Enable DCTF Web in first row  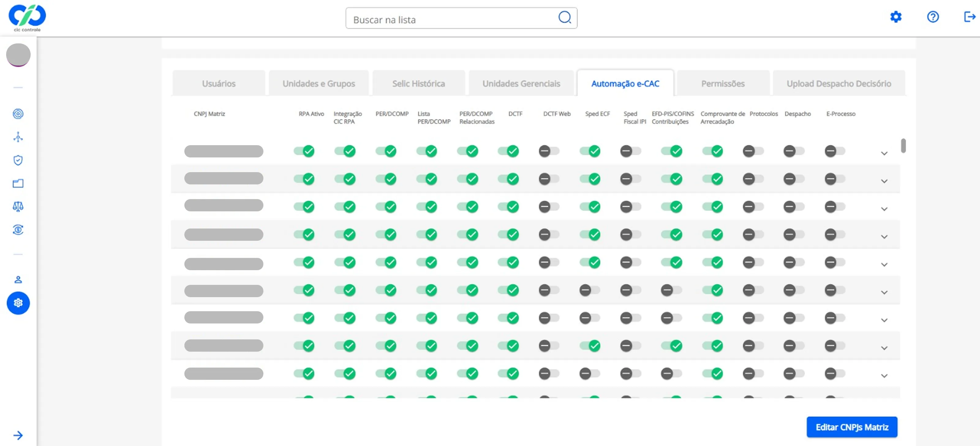549,151
